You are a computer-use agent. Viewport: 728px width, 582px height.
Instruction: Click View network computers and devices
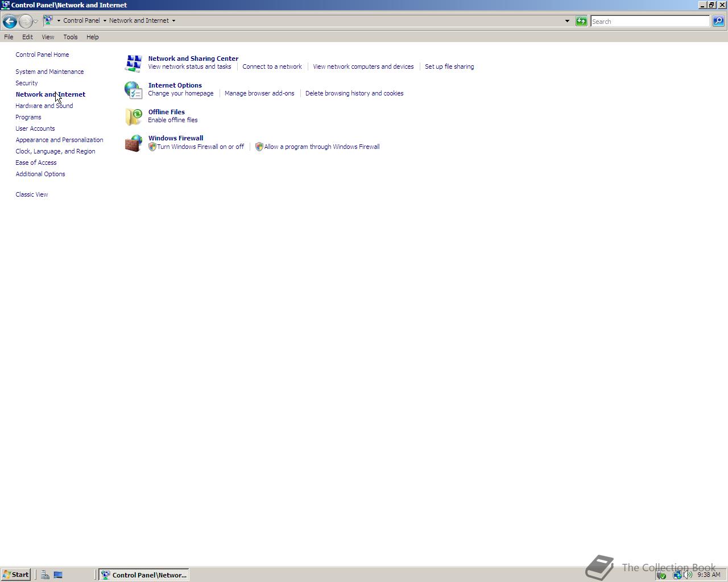(x=363, y=66)
